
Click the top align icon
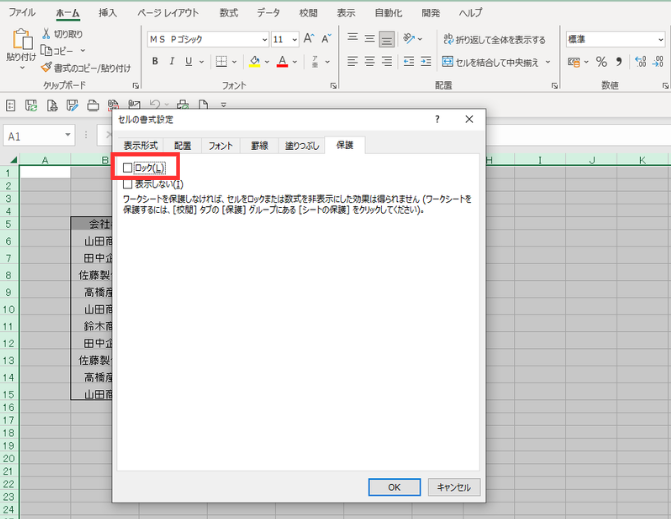[353, 38]
